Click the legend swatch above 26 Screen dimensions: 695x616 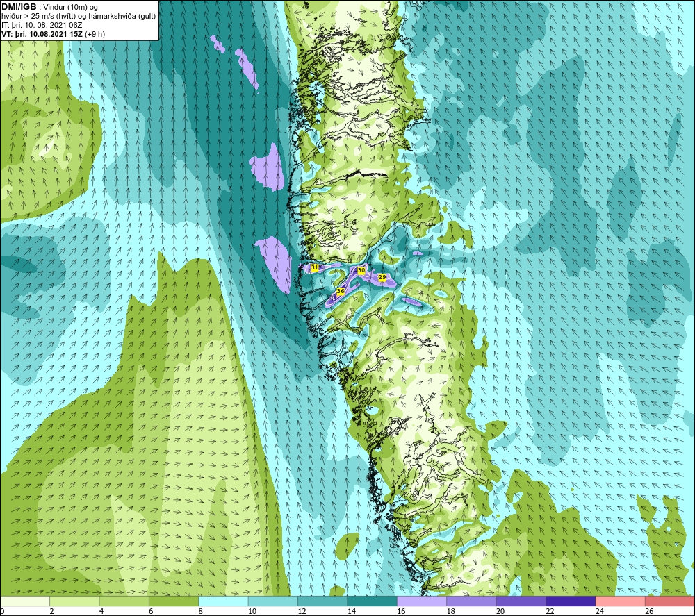click(670, 601)
